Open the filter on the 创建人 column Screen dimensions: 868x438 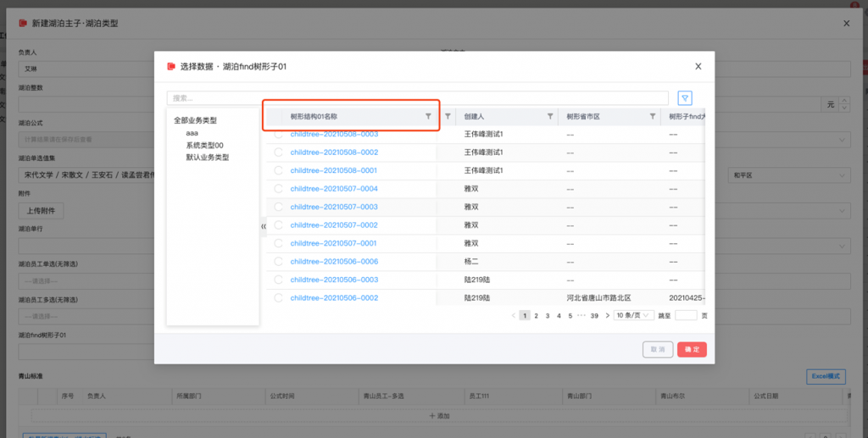point(550,117)
